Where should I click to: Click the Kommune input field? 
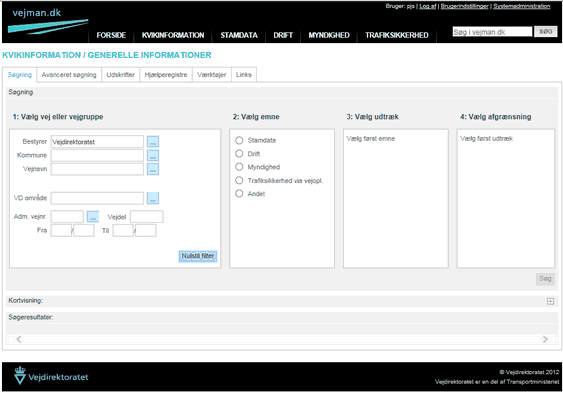click(x=97, y=155)
